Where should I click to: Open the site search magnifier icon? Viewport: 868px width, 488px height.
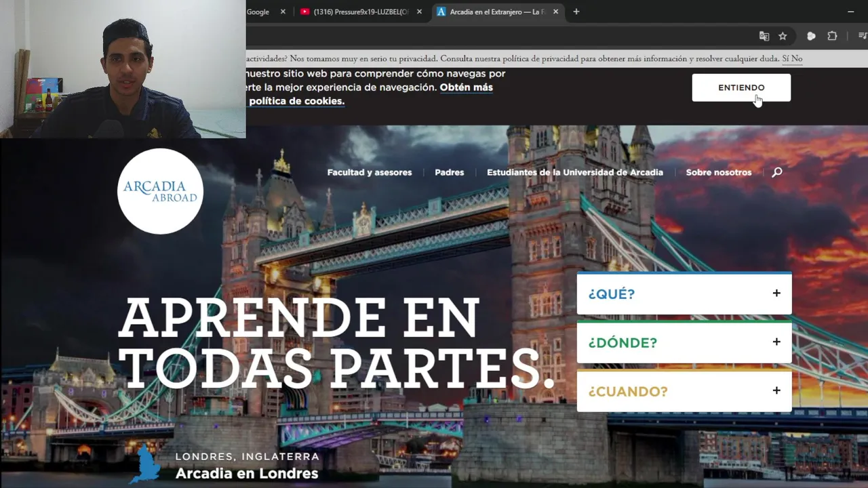pyautogui.click(x=777, y=172)
